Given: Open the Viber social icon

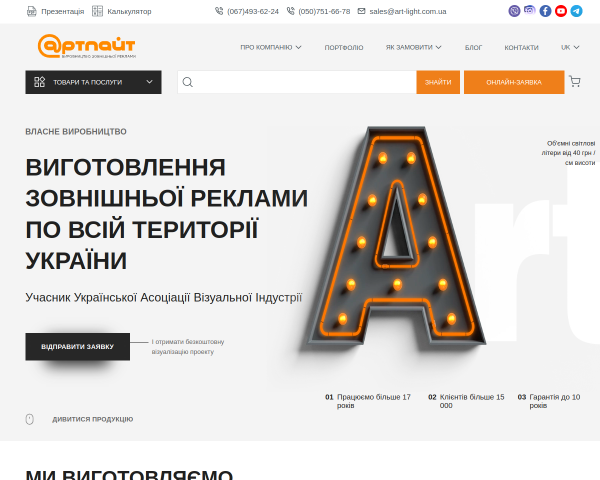Looking at the screenshot, I should [x=514, y=11].
